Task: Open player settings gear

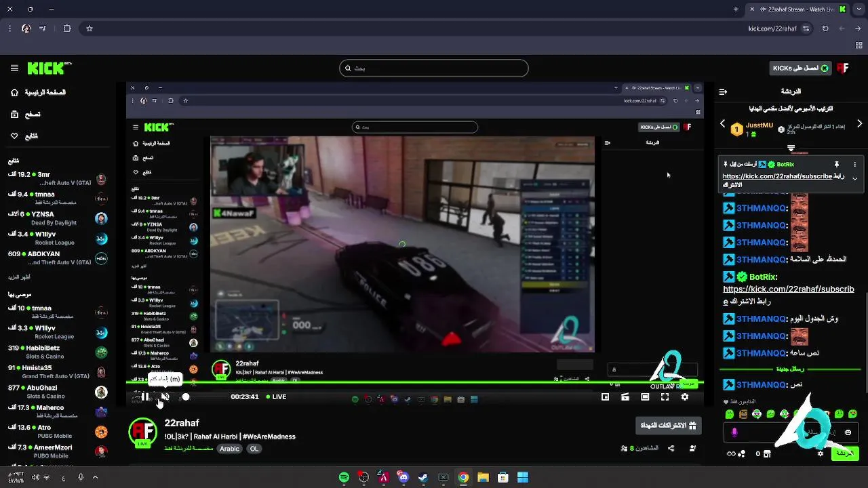Action: pyautogui.click(x=685, y=397)
